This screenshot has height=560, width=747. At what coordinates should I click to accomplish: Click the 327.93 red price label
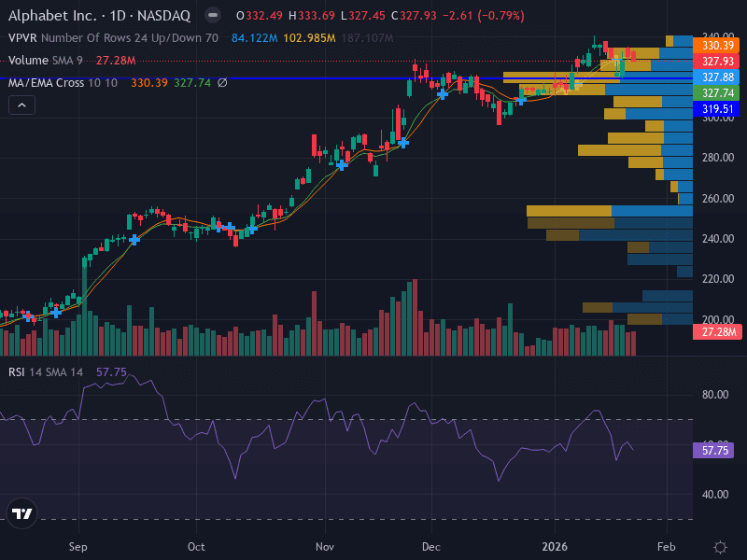click(x=716, y=62)
